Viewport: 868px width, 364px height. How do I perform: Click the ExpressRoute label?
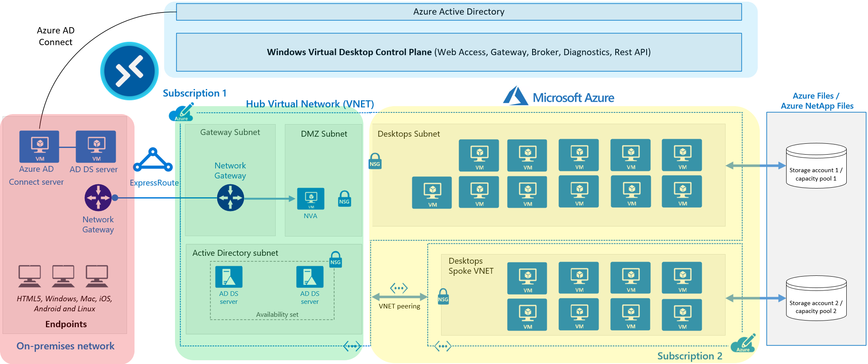click(154, 183)
